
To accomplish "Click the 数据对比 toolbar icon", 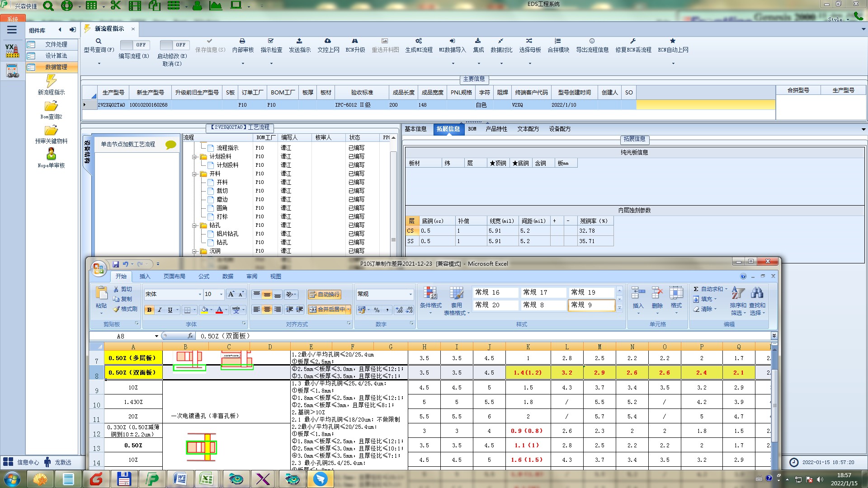I will tap(501, 41).
